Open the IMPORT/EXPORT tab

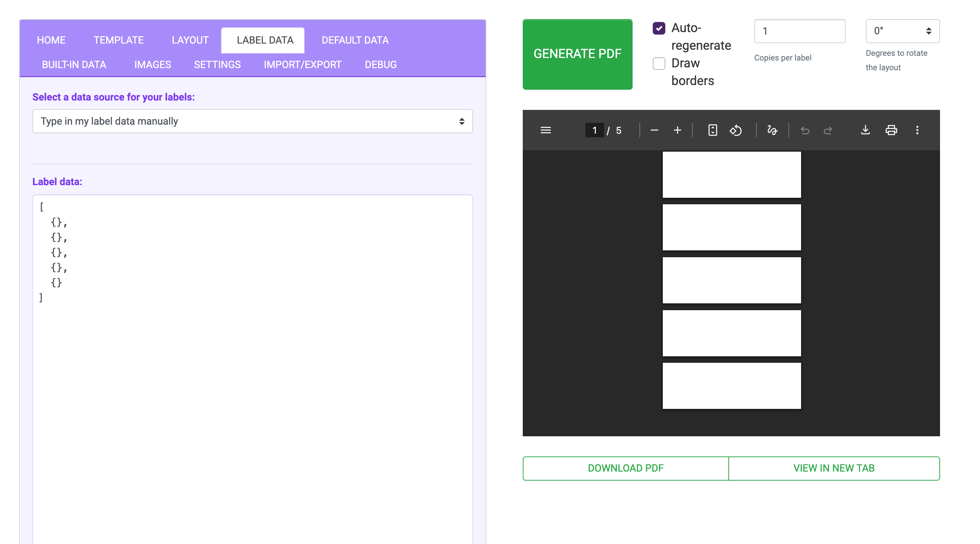302,64
